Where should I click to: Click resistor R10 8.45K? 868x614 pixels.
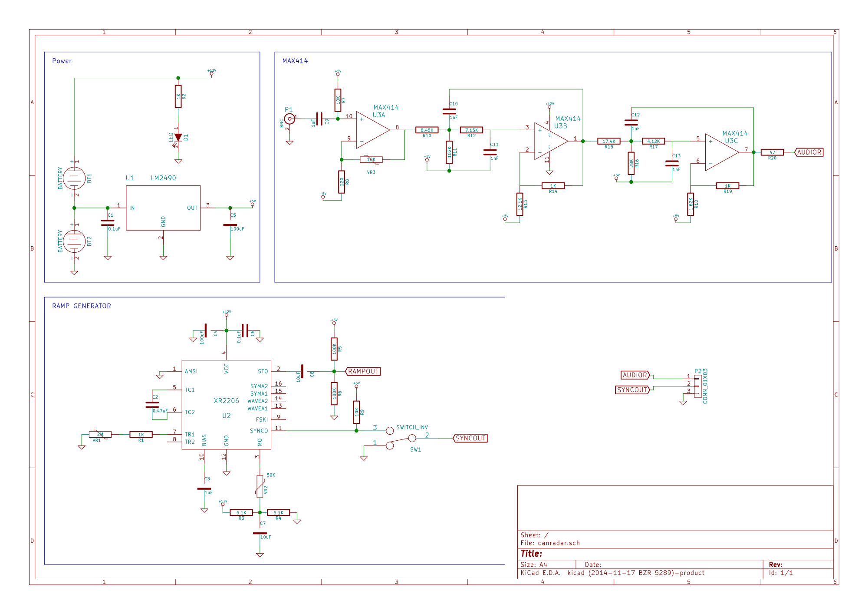[427, 130]
